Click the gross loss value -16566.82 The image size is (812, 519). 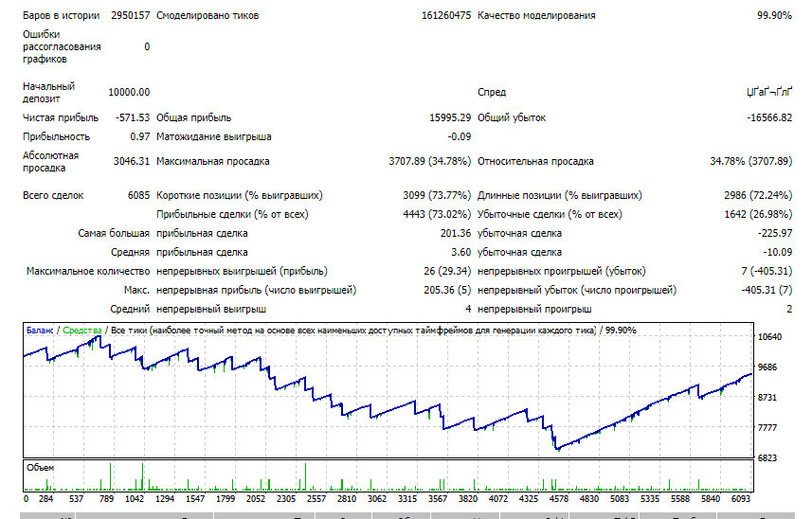pos(769,117)
